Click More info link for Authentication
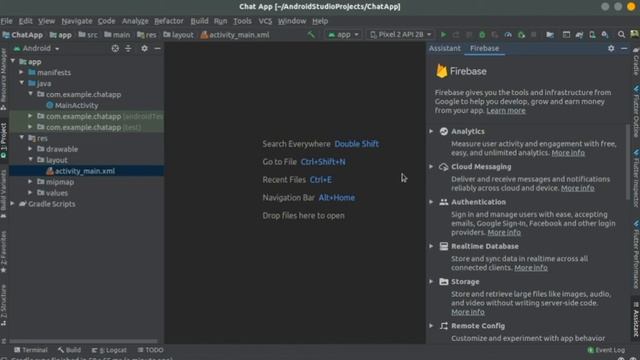 pyautogui.click(x=504, y=232)
